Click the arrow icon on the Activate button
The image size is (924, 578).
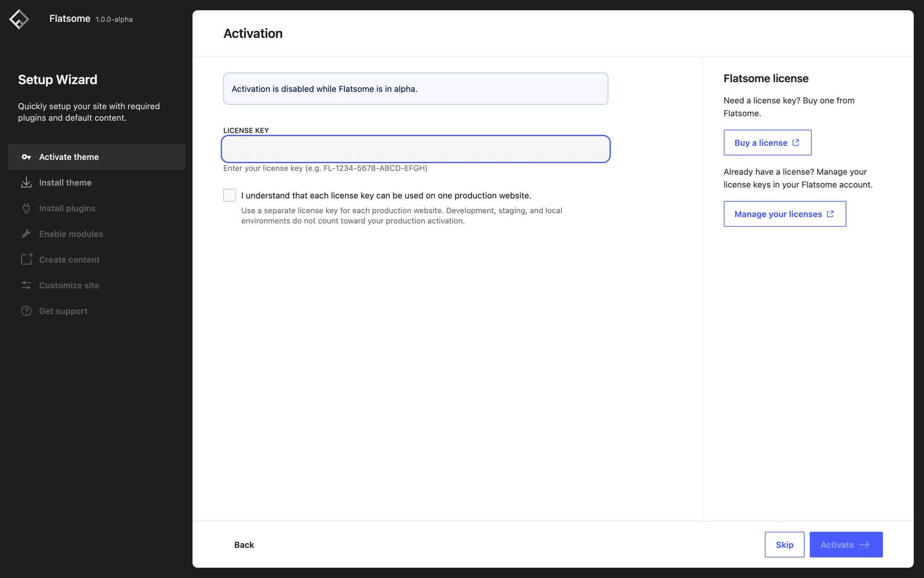click(x=864, y=545)
